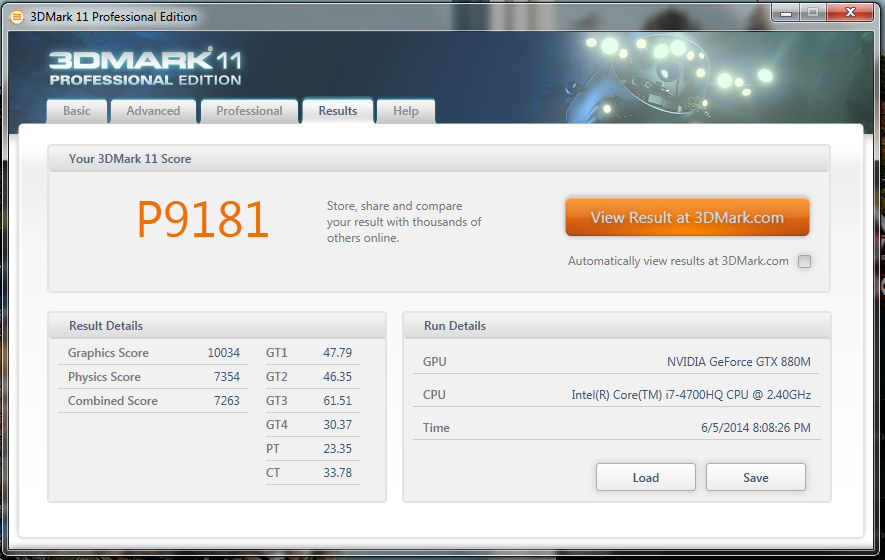Image resolution: width=885 pixels, height=560 pixels.
Task: Click the Graphics Score label
Action: click(108, 353)
